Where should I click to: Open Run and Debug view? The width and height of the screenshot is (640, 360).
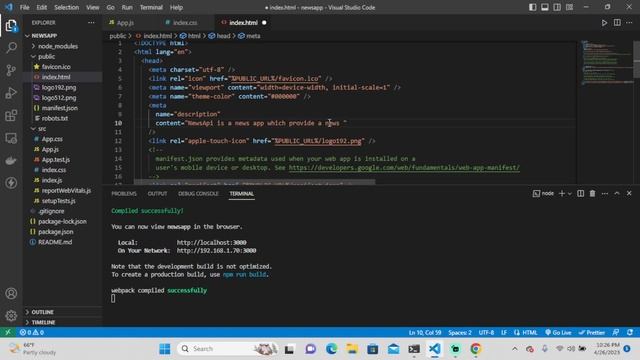click(x=11, y=93)
